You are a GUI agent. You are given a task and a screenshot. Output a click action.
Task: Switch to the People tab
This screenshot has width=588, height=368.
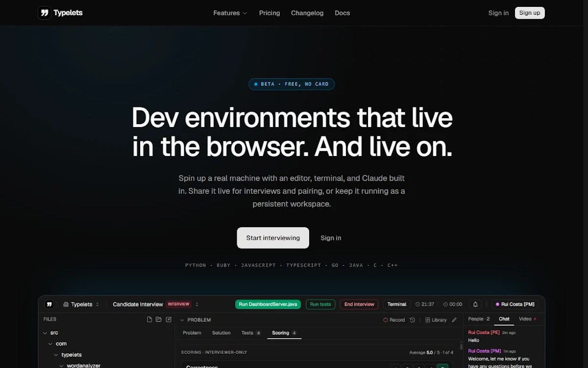click(x=479, y=319)
